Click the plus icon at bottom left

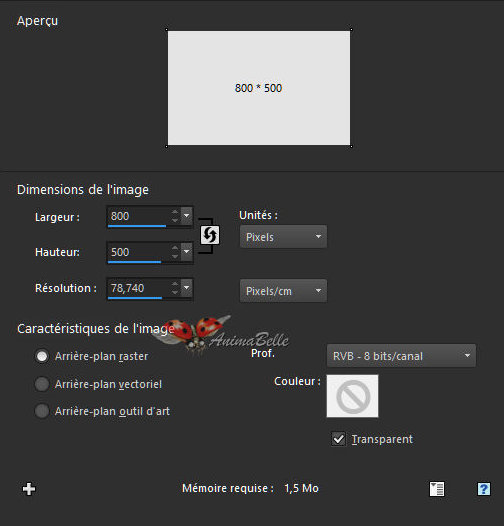pos(29,489)
